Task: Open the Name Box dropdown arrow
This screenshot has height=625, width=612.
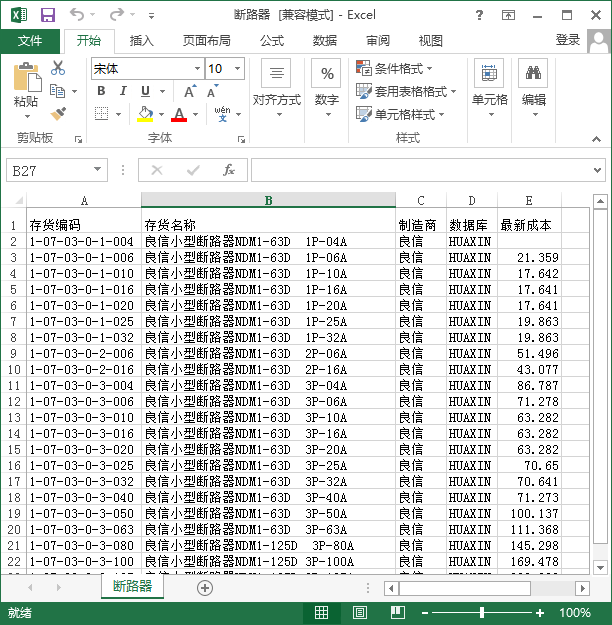Action: [97, 169]
